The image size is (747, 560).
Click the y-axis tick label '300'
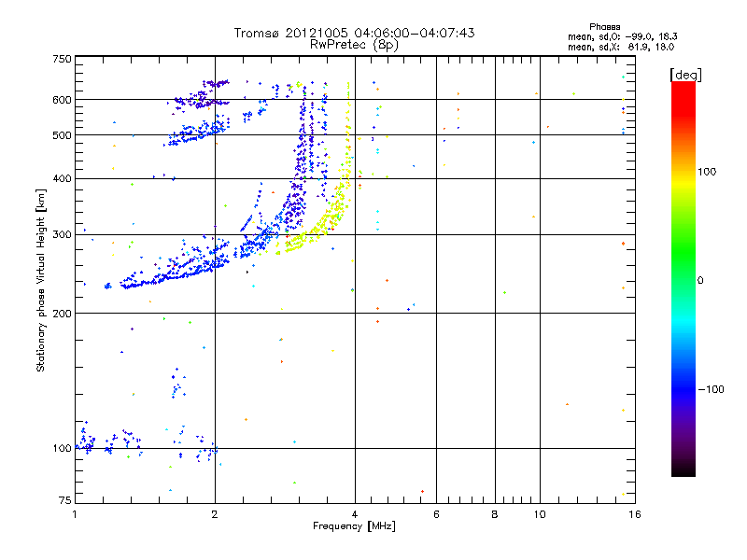point(62,235)
